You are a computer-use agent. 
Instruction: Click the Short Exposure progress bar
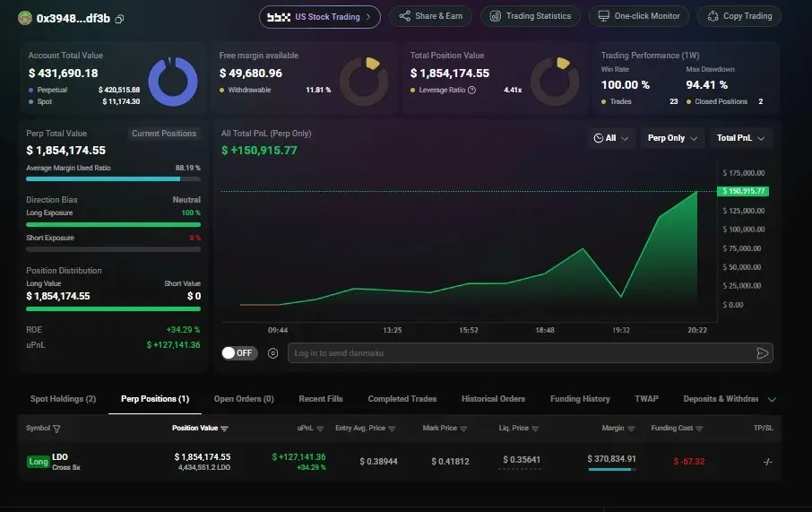coord(113,249)
